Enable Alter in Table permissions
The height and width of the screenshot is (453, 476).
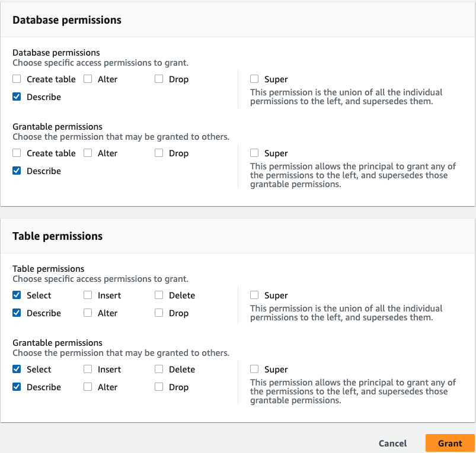click(x=88, y=313)
